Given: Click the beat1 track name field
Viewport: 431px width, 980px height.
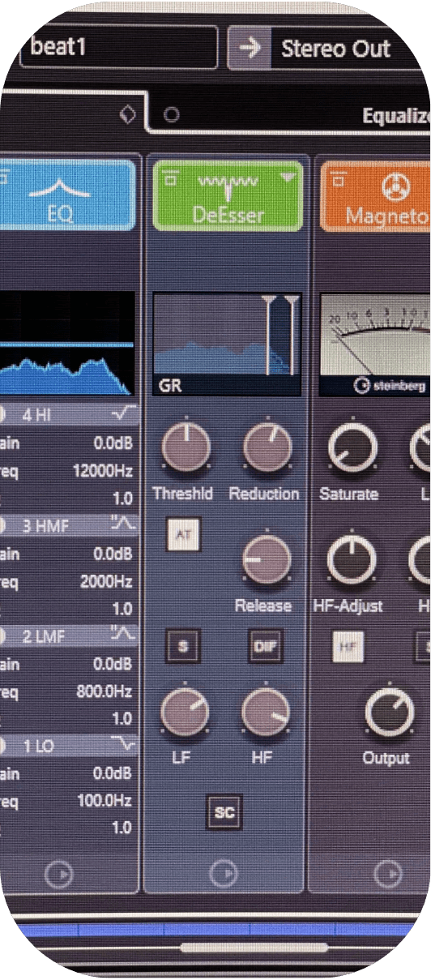Looking at the screenshot, I should point(120,47).
